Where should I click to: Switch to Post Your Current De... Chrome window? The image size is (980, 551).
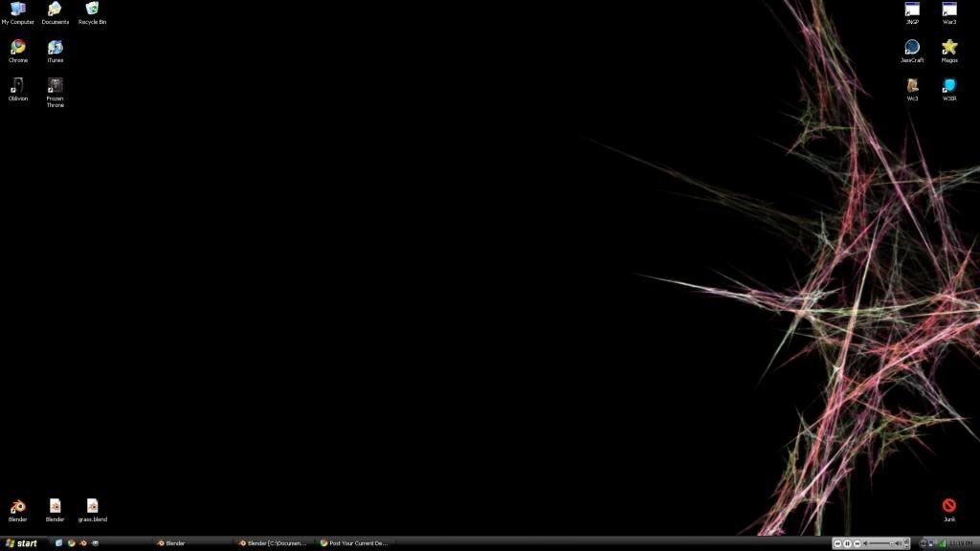354,543
